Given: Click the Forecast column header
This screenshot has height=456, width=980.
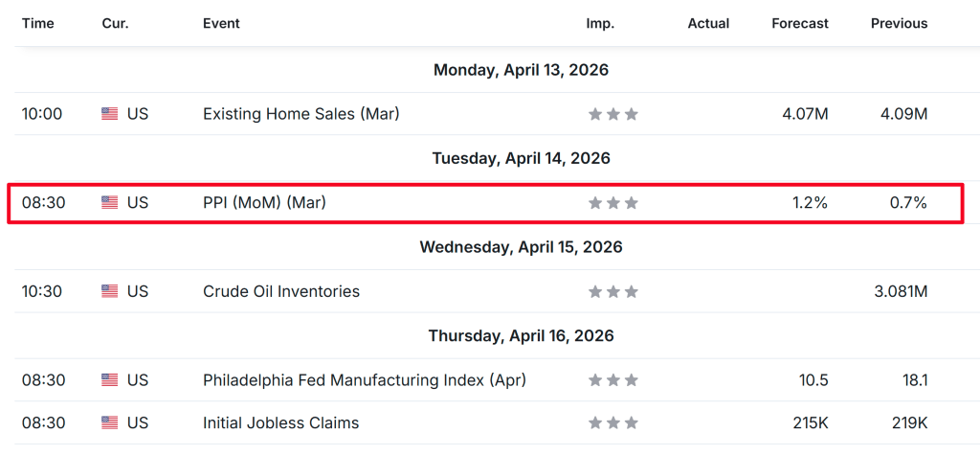Looking at the screenshot, I should point(800,23).
